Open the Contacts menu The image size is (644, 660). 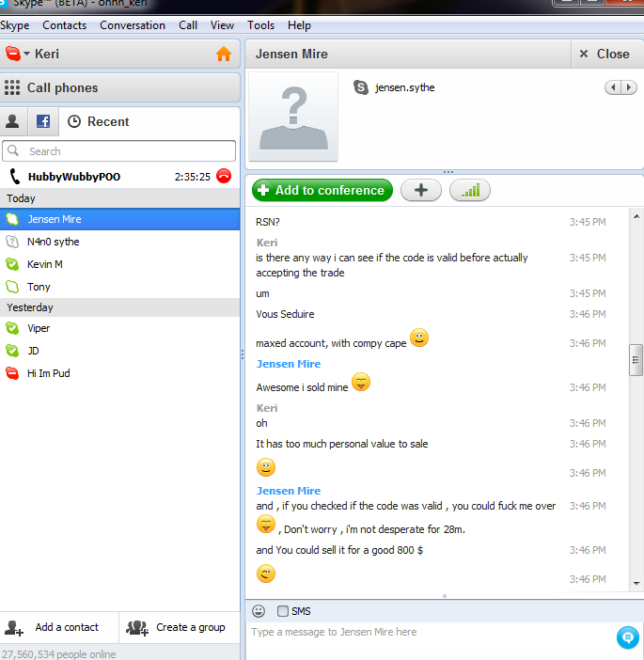(x=64, y=25)
